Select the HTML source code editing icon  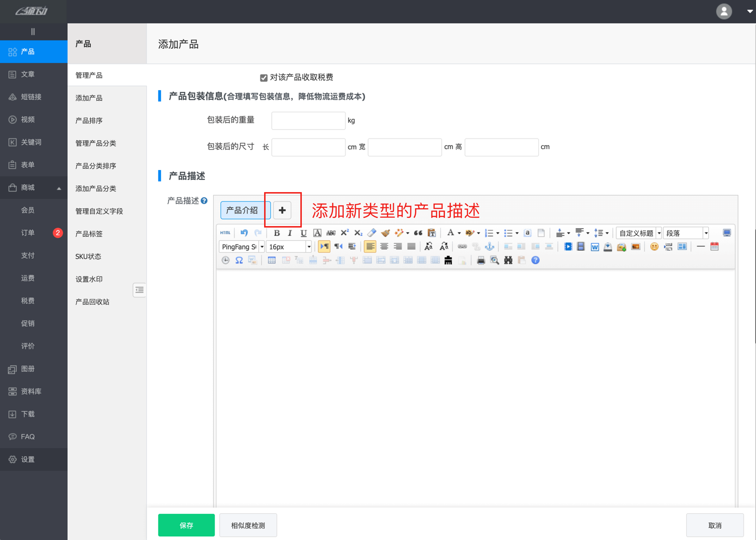click(225, 232)
